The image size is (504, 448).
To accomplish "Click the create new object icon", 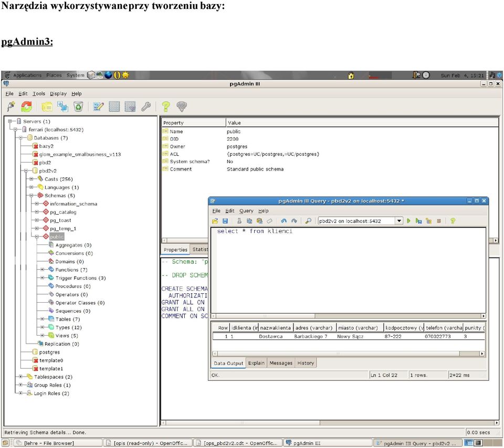I will 62,106.
